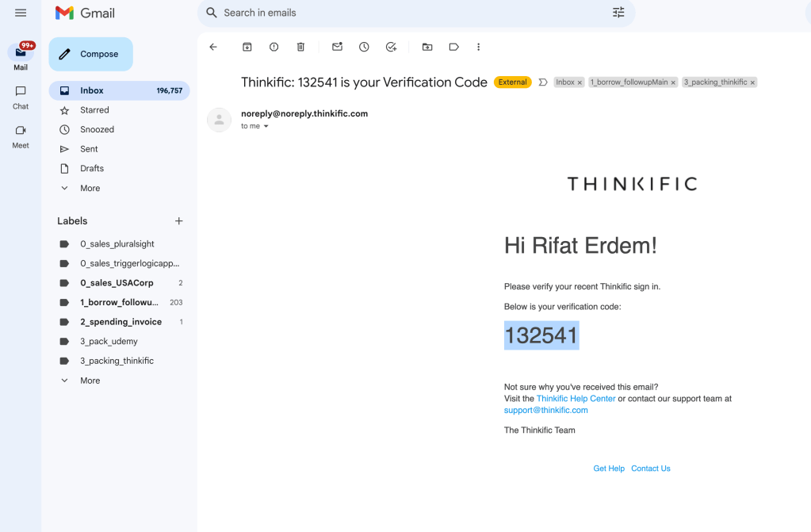Mark the email as unread
The width and height of the screenshot is (811, 532).
tap(337, 47)
